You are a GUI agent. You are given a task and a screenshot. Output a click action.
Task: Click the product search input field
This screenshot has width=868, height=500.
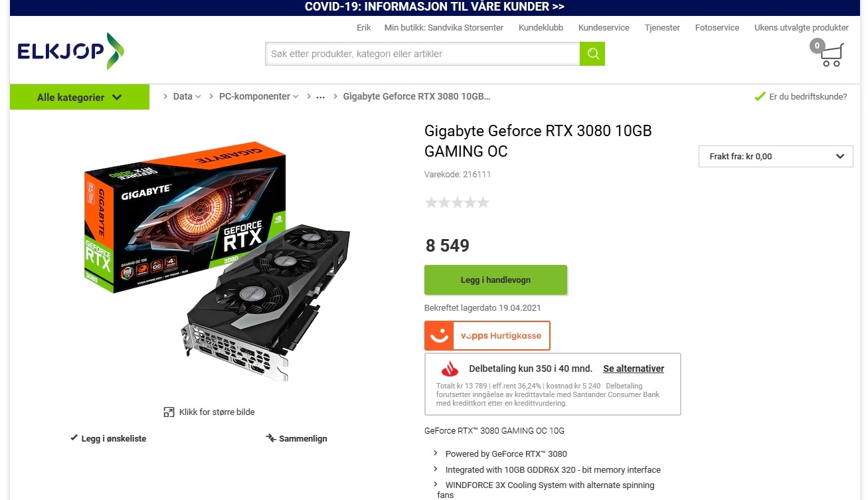pyautogui.click(x=422, y=54)
